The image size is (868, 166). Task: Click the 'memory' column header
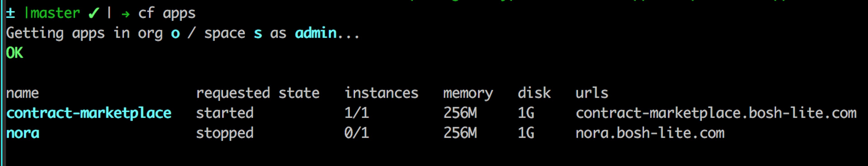pos(468,93)
